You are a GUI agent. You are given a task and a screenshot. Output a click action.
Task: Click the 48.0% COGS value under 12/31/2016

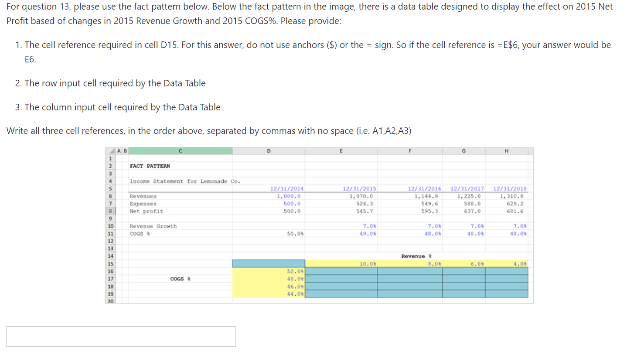tap(433, 233)
